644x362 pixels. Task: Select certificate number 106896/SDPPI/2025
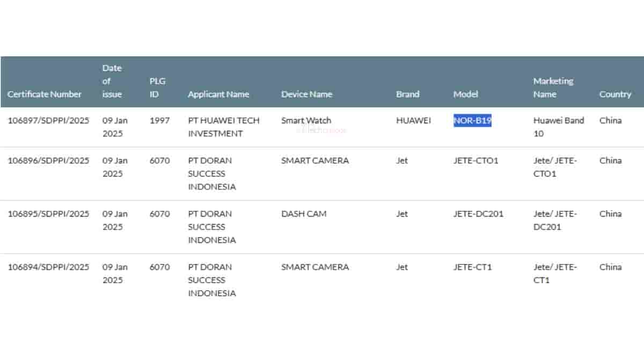(48, 161)
